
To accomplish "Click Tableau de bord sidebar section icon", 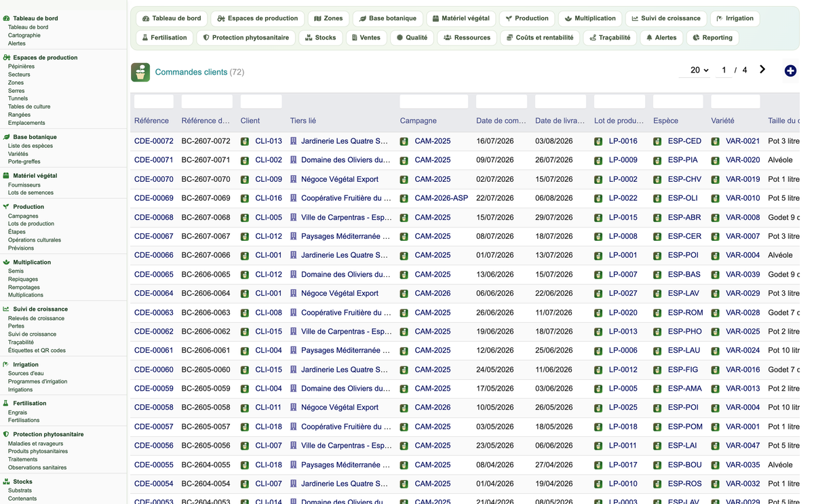I will coord(6,18).
